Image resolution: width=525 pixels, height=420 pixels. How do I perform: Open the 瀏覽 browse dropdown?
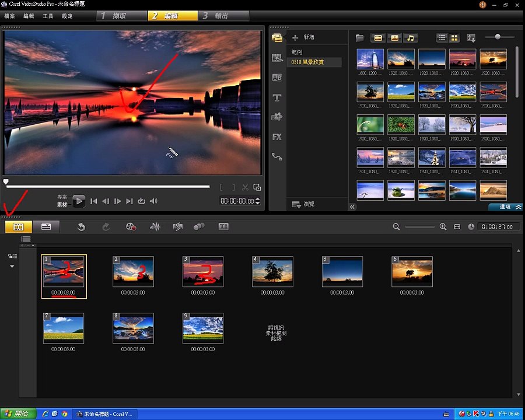pos(303,204)
